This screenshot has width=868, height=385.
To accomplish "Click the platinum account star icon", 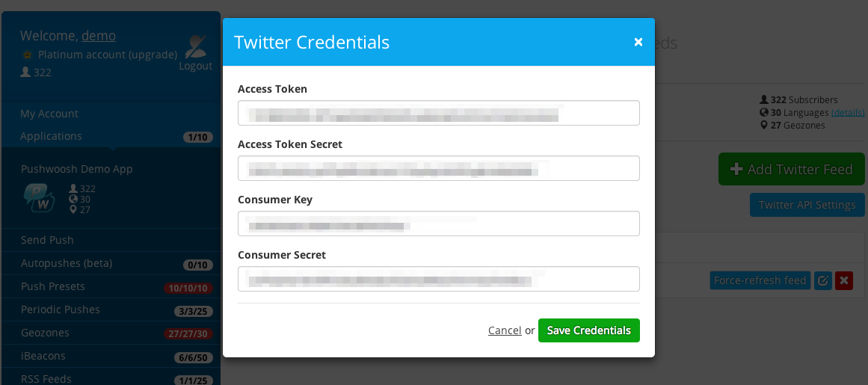I will [27, 55].
